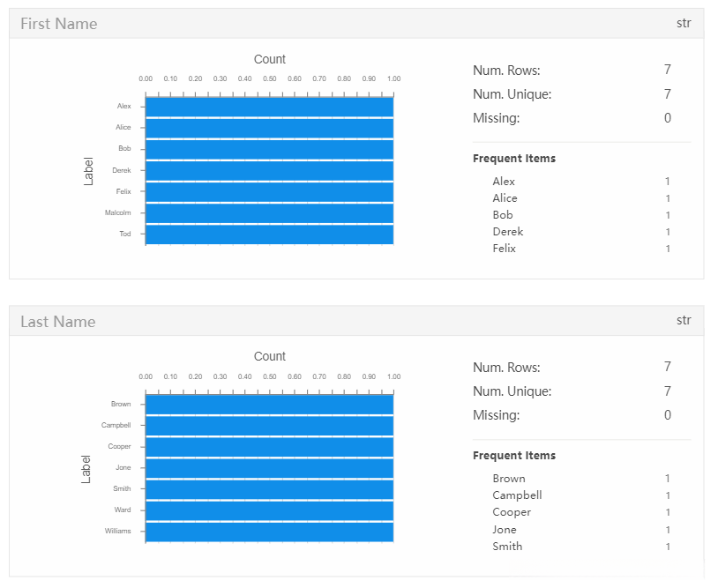This screenshot has width=718, height=588.
Task: Select the Bob bar in the chart
Action: (x=269, y=149)
